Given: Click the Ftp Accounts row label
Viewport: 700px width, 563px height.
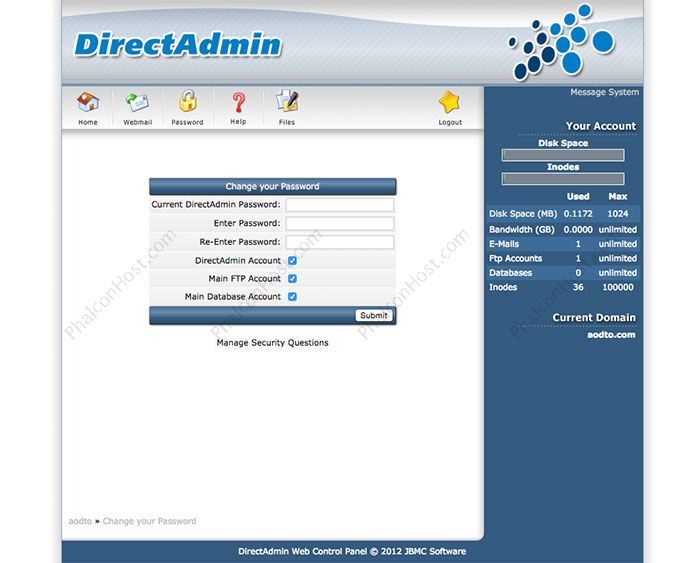Looking at the screenshot, I should pos(515,259).
